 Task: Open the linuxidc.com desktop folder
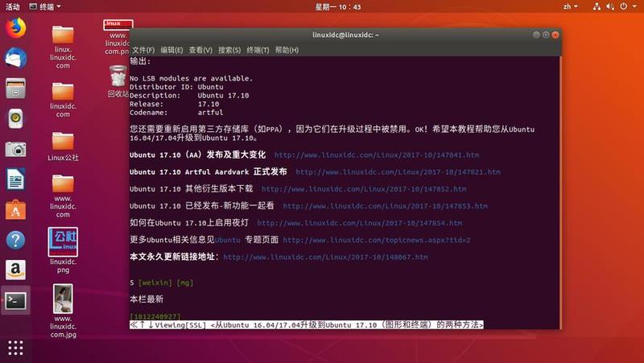63,99
